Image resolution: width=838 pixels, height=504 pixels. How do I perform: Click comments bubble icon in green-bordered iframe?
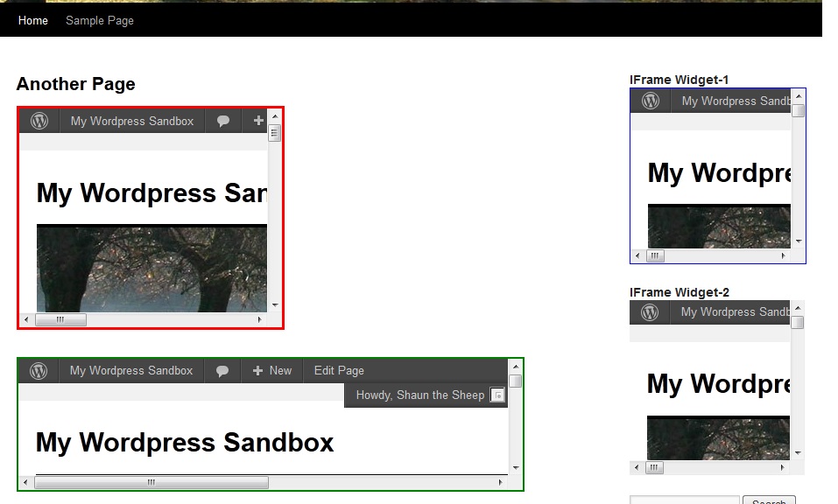(x=222, y=371)
